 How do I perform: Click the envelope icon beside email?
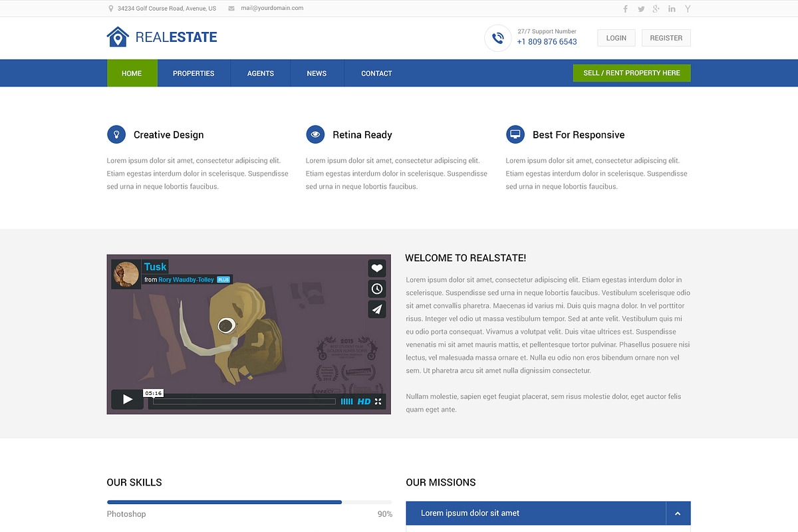click(231, 9)
